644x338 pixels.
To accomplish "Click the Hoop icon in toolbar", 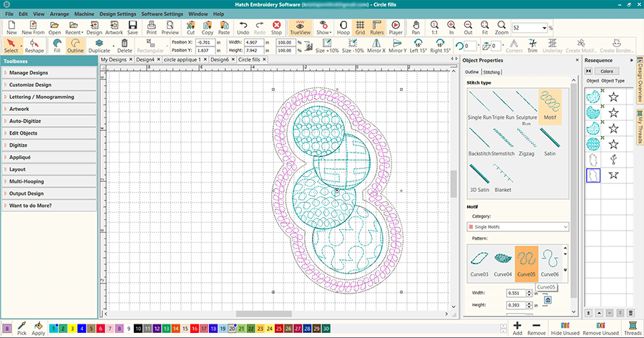I will click(343, 28).
